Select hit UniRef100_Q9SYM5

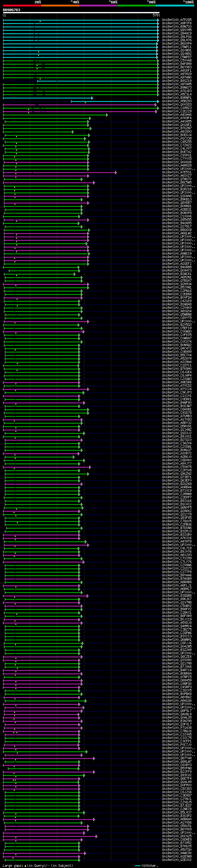point(177,30)
